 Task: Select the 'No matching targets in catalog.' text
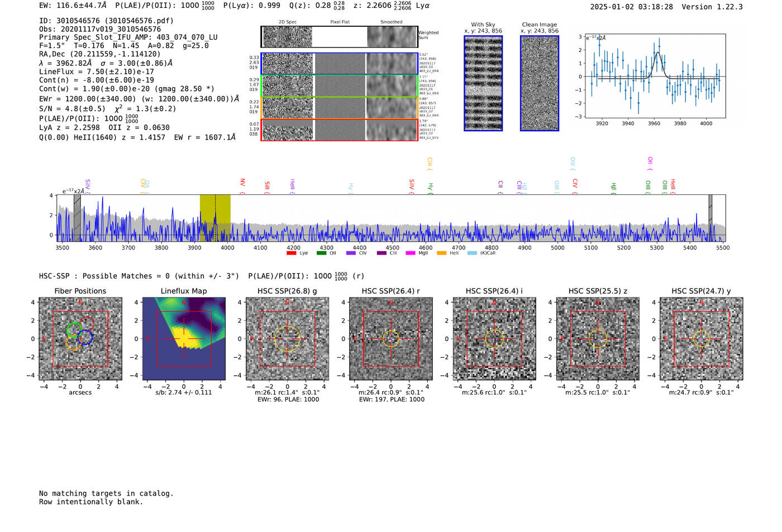pos(106,493)
